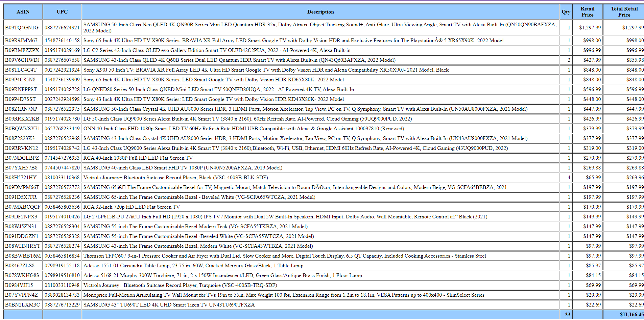Click Adesso Murphy Torchiere description
The height and width of the screenshot is (320, 644).
(320, 275)
